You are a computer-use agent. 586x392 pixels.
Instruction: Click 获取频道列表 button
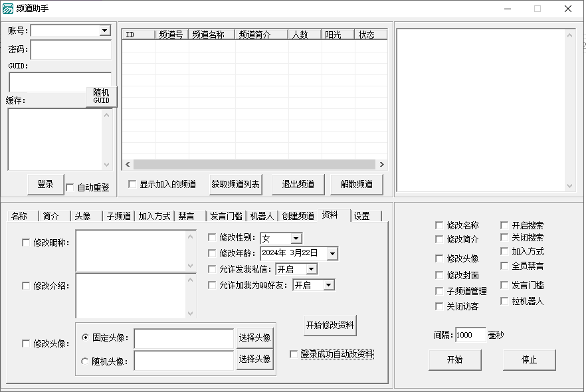coord(235,184)
